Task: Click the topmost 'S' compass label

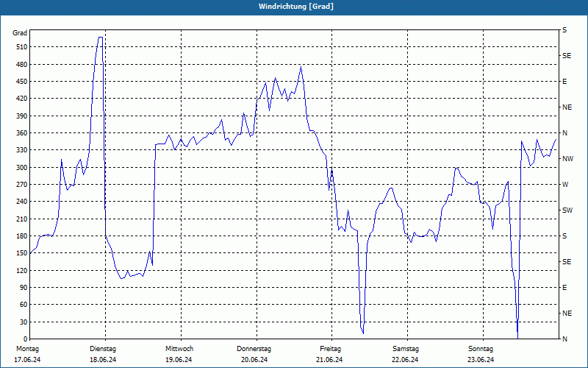Action: 564,30
